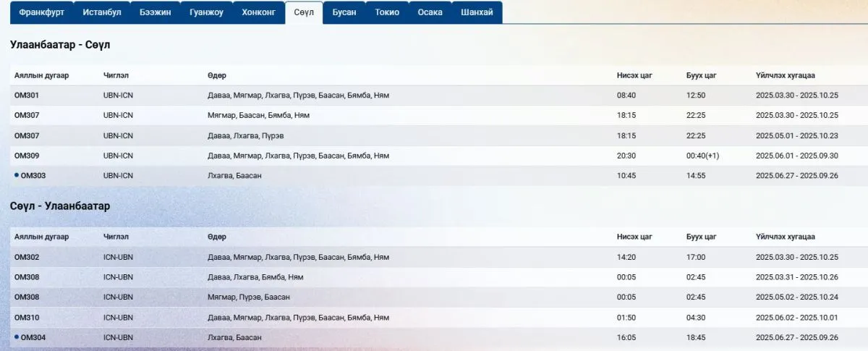868x351 pixels.
Task: Click OM310 arrival time 04:30
Action: (x=696, y=318)
